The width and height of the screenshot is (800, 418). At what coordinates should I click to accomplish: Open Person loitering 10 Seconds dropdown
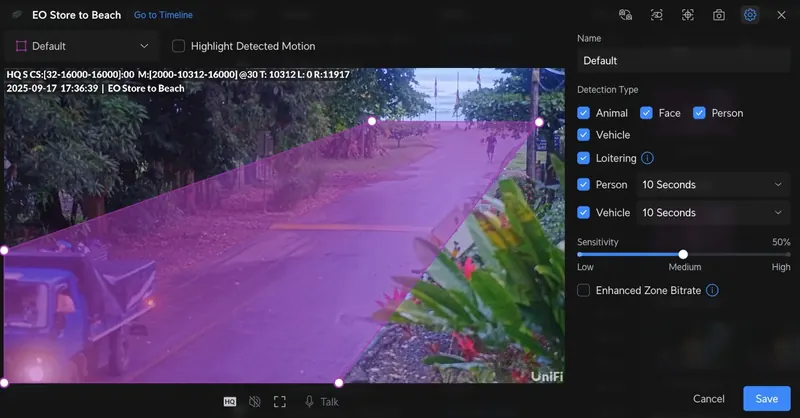coord(713,185)
